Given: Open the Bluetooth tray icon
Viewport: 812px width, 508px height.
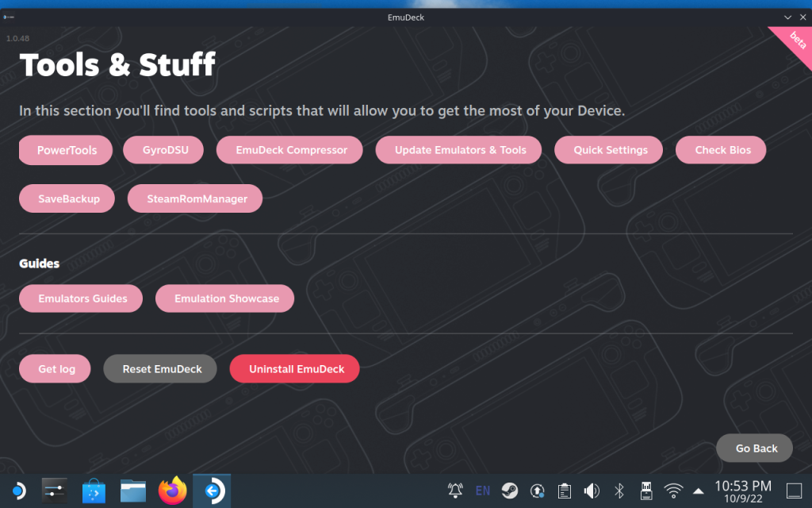Looking at the screenshot, I should pyautogui.click(x=619, y=491).
